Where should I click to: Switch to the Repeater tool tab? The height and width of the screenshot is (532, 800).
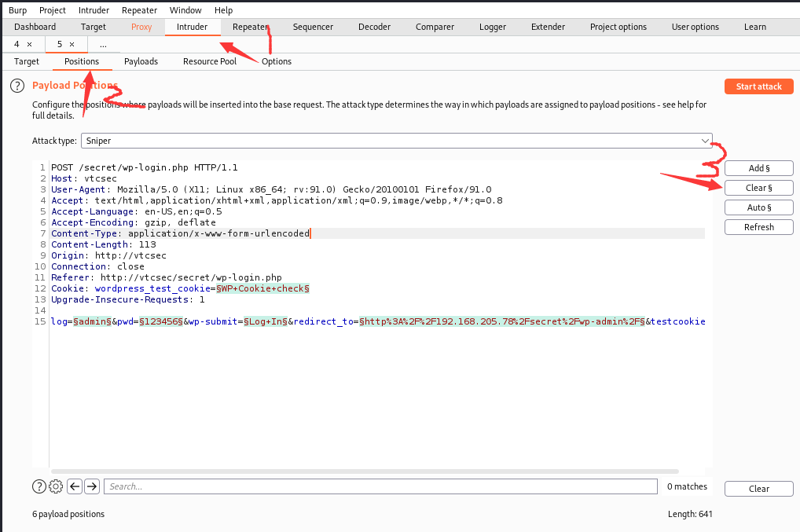tap(250, 27)
